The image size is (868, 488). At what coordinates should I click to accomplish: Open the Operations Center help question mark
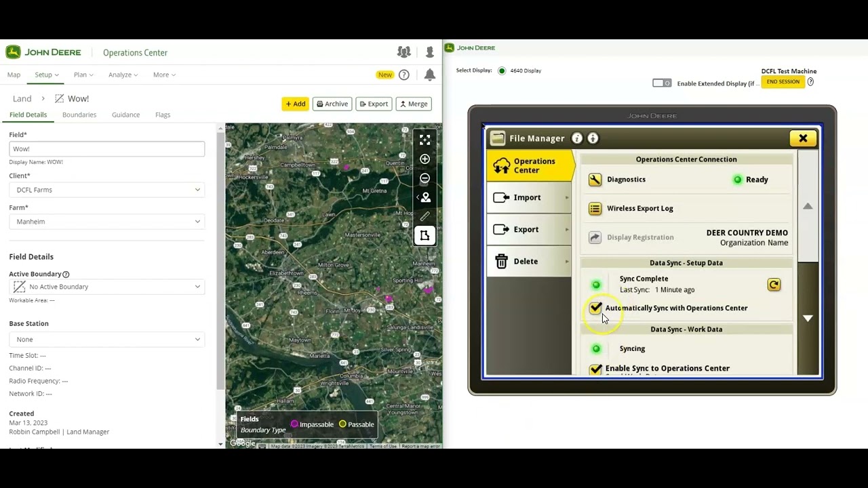click(x=404, y=75)
